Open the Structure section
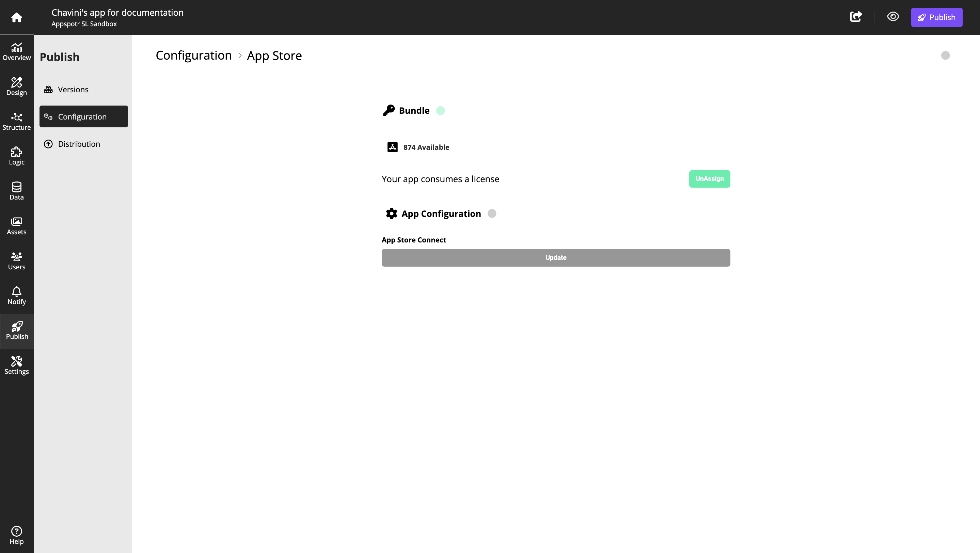This screenshot has height=553, width=980. pyautogui.click(x=16, y=121)
